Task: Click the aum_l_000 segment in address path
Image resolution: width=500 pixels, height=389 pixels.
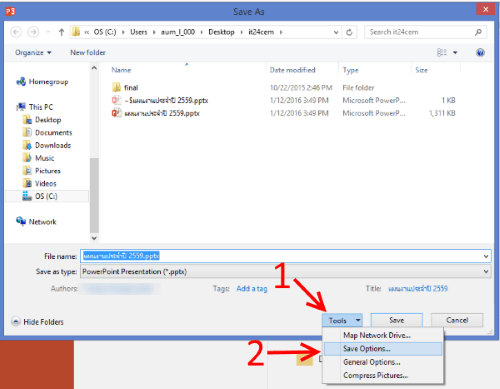Action: (x=178, y=32)
